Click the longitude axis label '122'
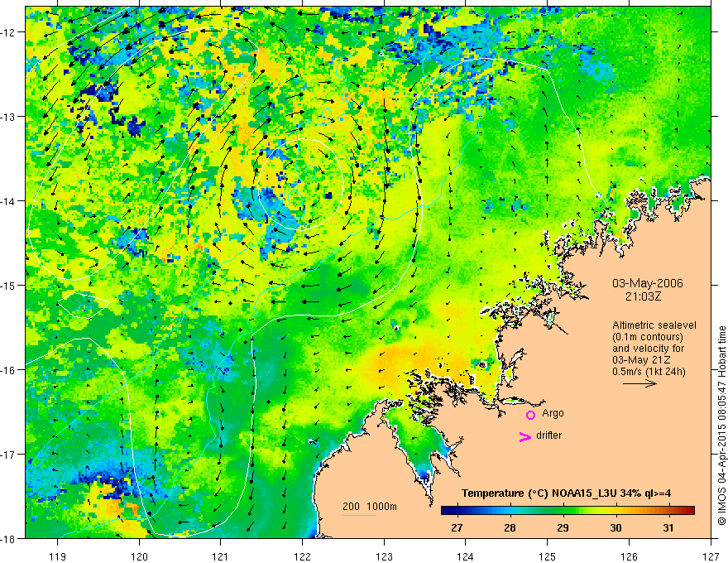The image size is (728, 563). pyautogui.click(x=302, y=556)
